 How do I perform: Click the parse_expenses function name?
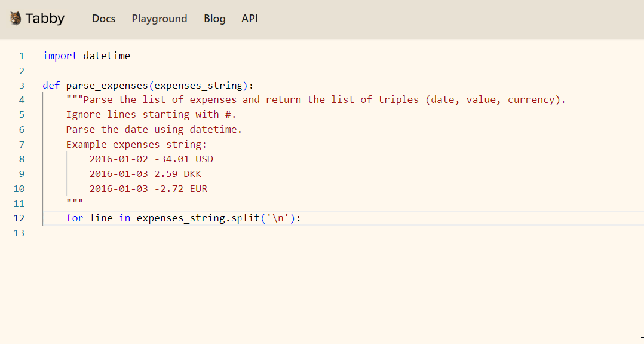click(107, 86)
